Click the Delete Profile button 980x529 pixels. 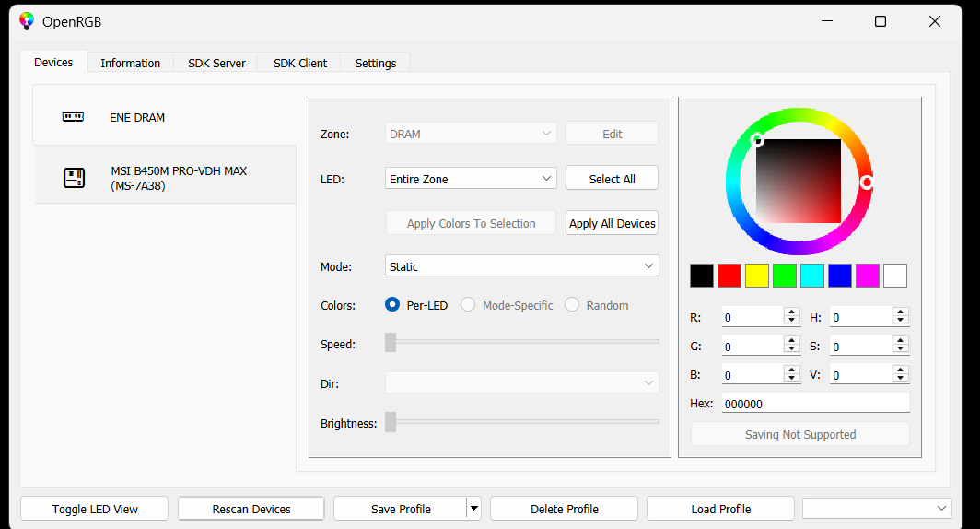[565, 509]
